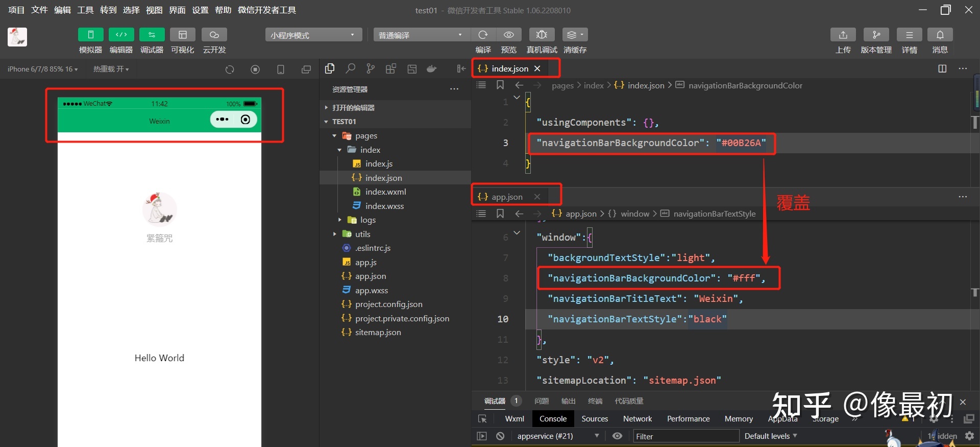Open iPhone 6/7/8 device dropdown
The image size is (980, 447).
pyautogui.click(x=43, y=69)
